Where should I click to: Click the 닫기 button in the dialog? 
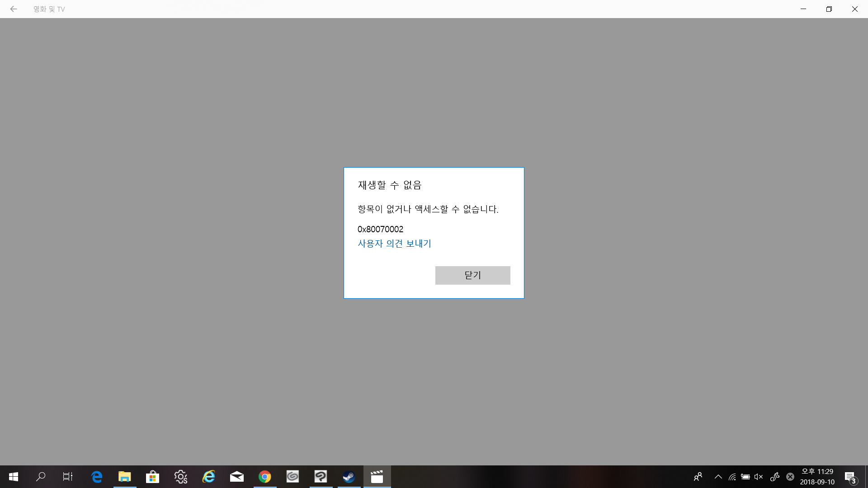click(472, 275)
